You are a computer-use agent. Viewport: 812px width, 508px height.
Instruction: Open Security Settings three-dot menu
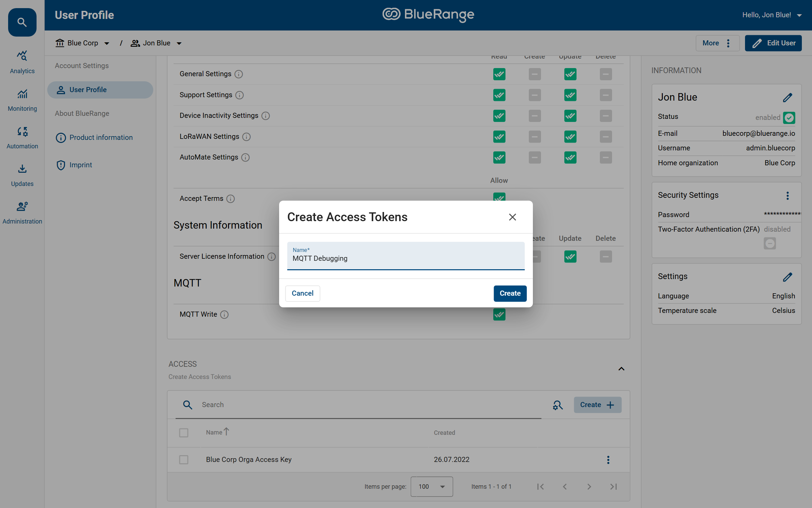pyautogui.click(x=788, y=196)
